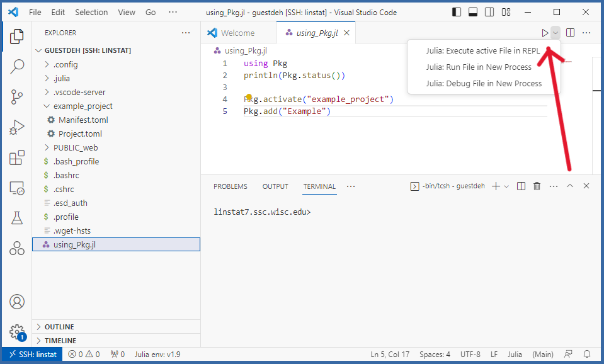604x364 pixels.
Task: Open the Remote Explorer view
Action: (17, 188)
